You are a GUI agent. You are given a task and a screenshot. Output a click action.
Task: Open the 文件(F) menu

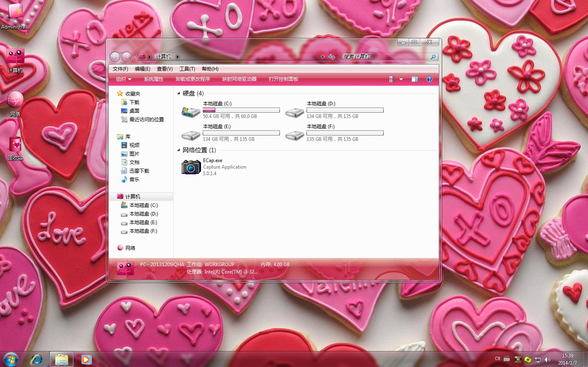(x=121, y=69)
